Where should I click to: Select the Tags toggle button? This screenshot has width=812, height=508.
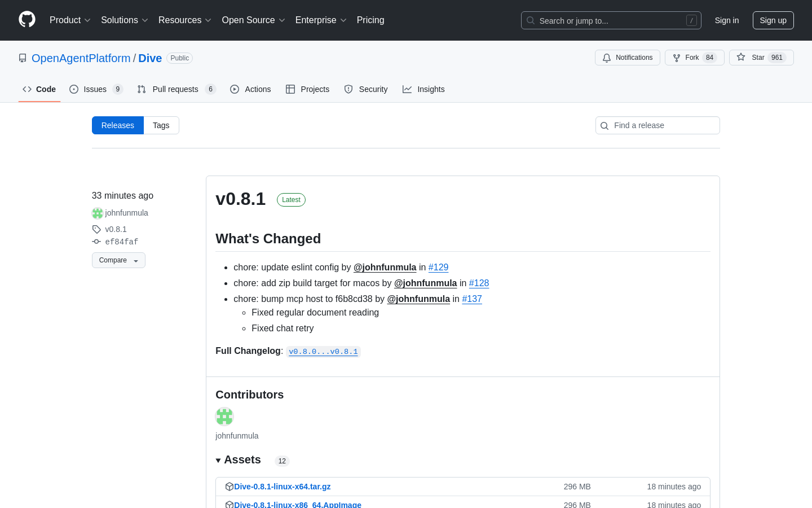(x=161, y=125)
